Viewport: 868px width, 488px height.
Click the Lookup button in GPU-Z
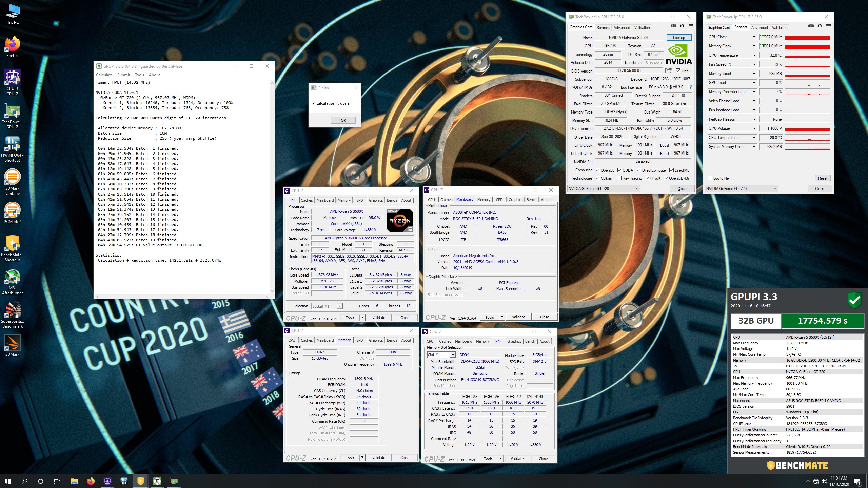click(x=679, y=38)
